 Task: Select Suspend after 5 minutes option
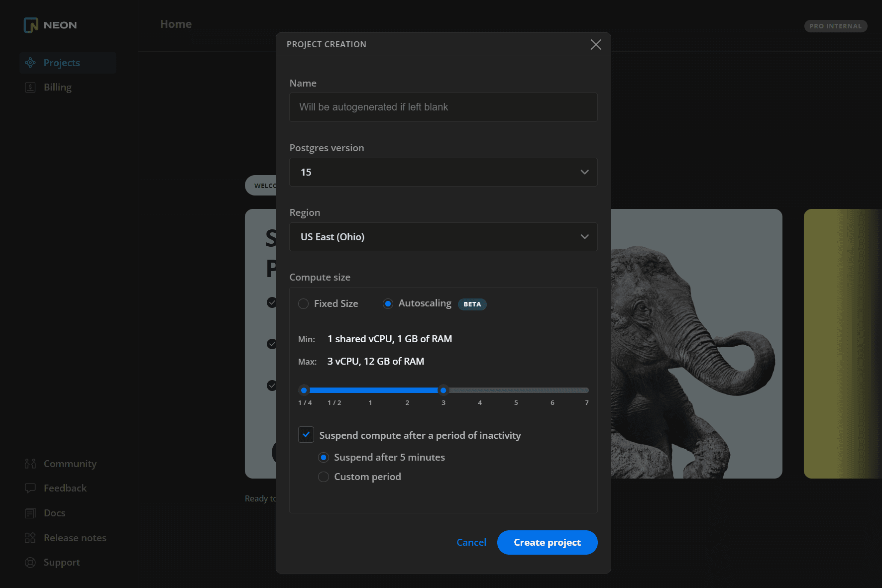(x=324, y=457)
